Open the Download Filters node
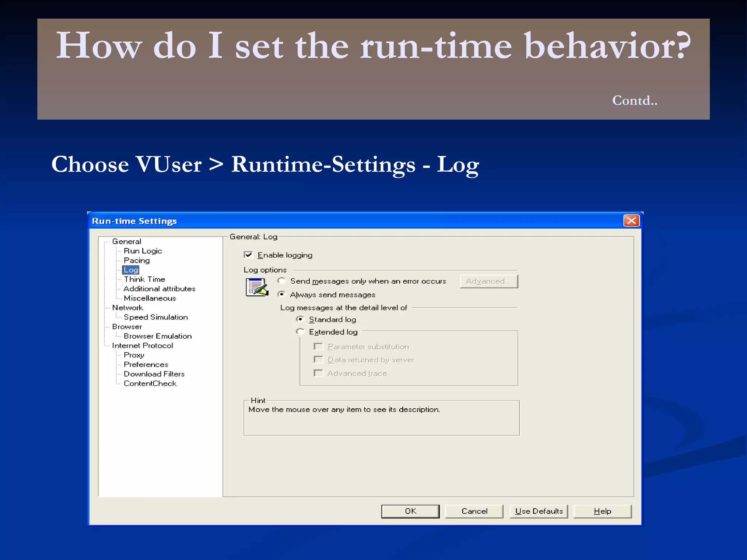 tap(154, 374)
